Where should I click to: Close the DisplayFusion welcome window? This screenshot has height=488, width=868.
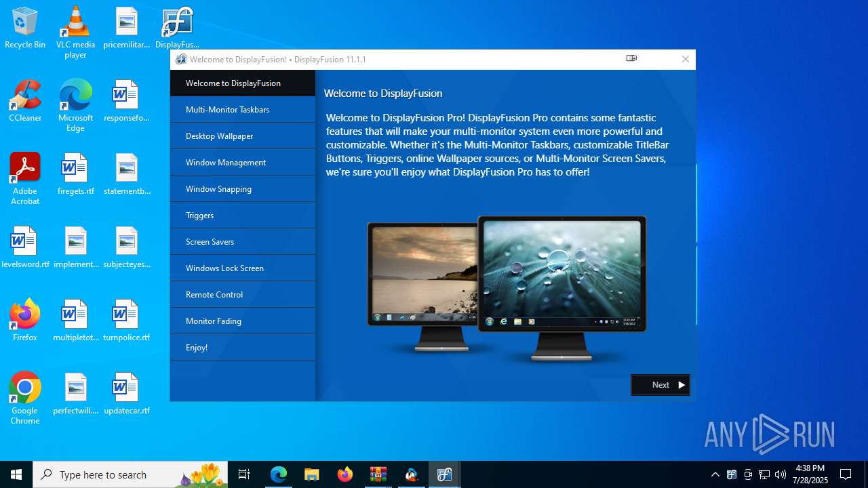[686, 59]
